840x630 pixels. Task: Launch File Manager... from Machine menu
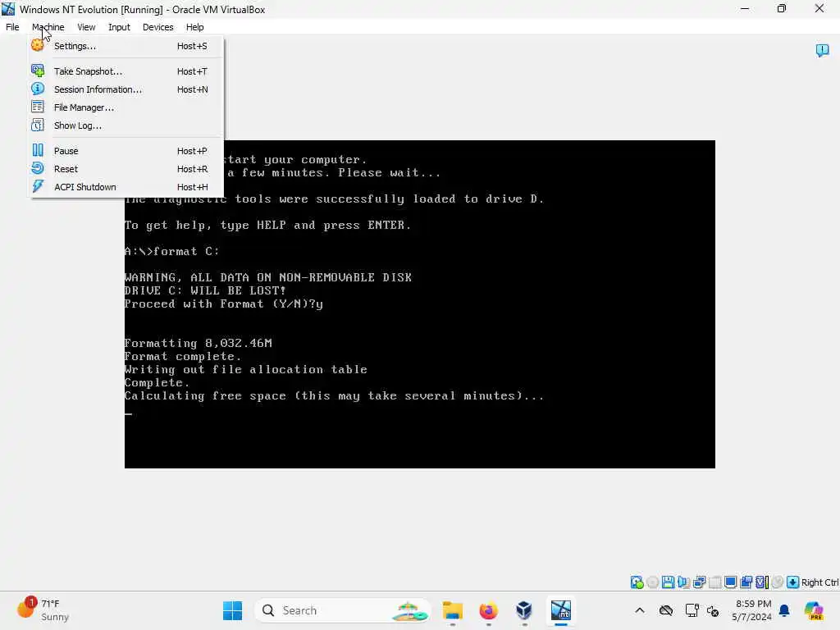(x=126, y=107)
